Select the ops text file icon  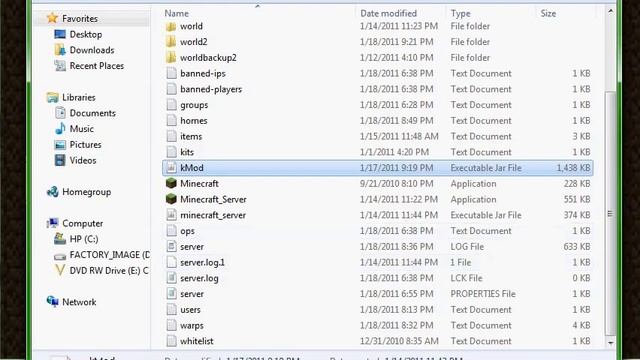171,231
